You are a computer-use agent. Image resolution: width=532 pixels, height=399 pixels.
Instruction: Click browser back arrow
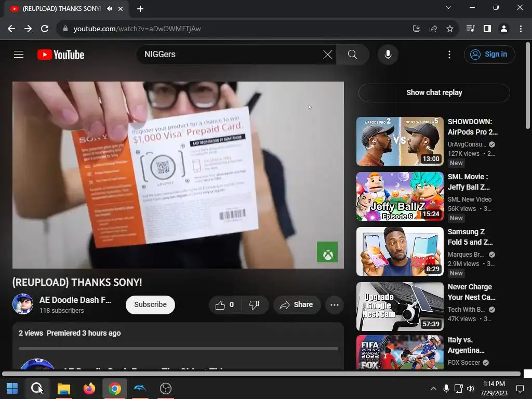[x=11, y=29]
